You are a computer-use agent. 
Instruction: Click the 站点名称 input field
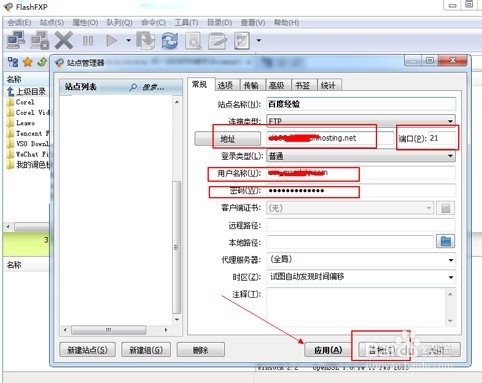(361, 104)
